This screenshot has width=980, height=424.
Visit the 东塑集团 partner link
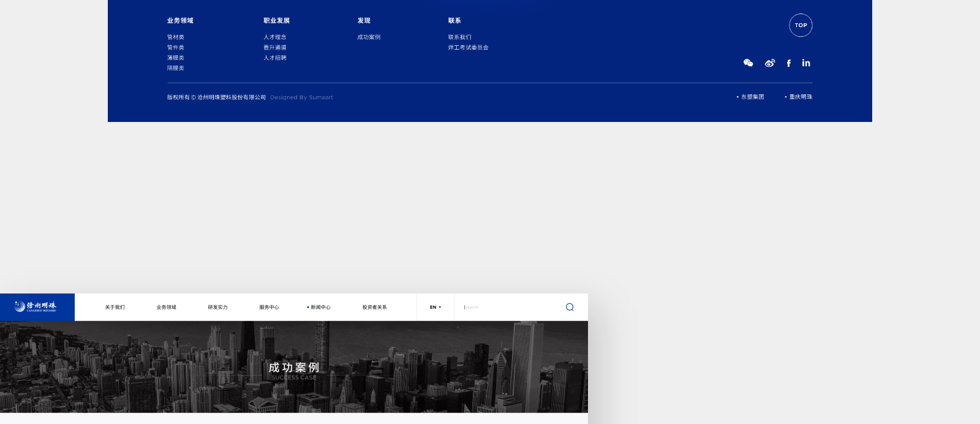[752, 97]
